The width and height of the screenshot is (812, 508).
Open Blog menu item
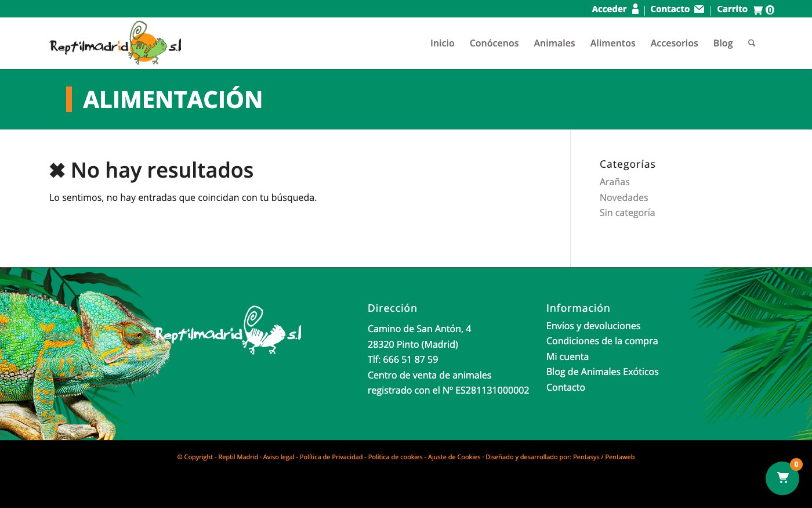[723, 43]
